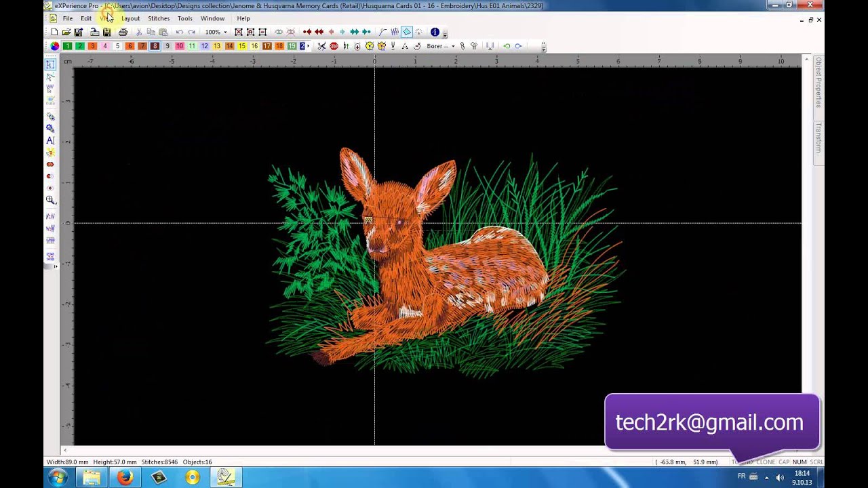Select the gear settings tool in left toolbar

(50, 127)
